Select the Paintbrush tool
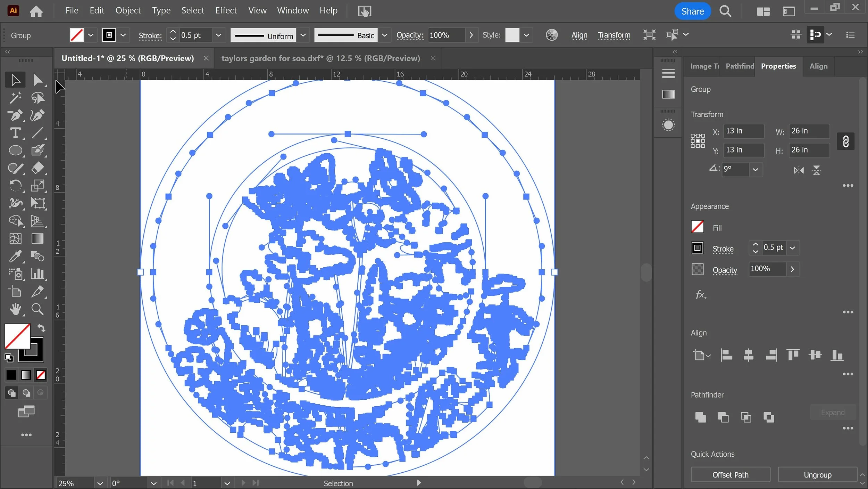 tap(37, 150)
